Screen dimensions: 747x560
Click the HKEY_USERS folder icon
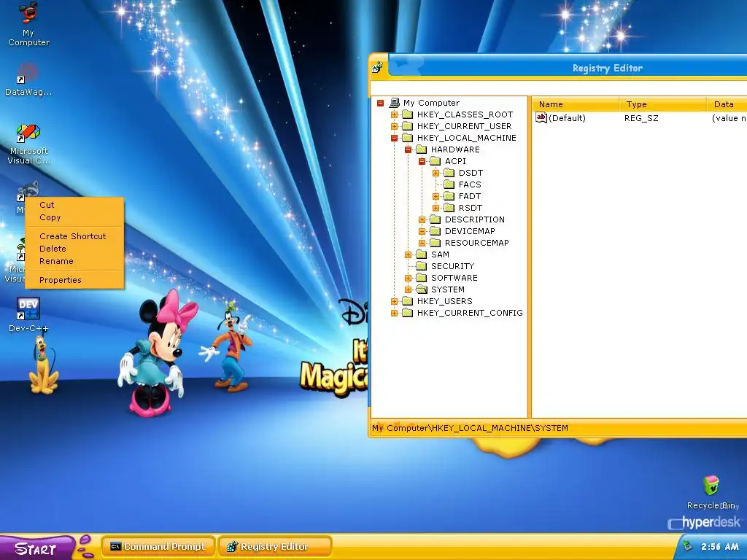tap(407, 301)
